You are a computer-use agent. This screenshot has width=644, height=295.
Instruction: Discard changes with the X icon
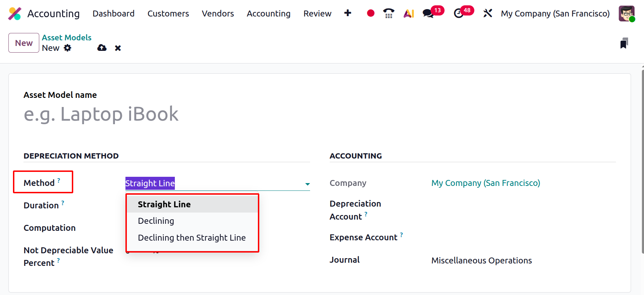coord(118,48)
